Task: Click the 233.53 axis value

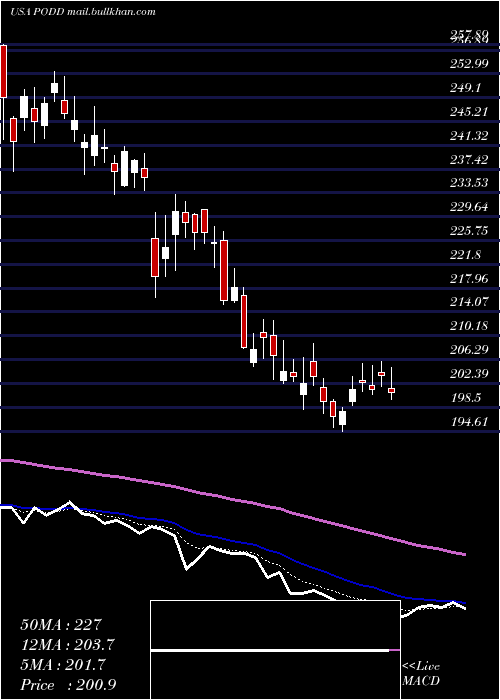Action: point(469,183)
